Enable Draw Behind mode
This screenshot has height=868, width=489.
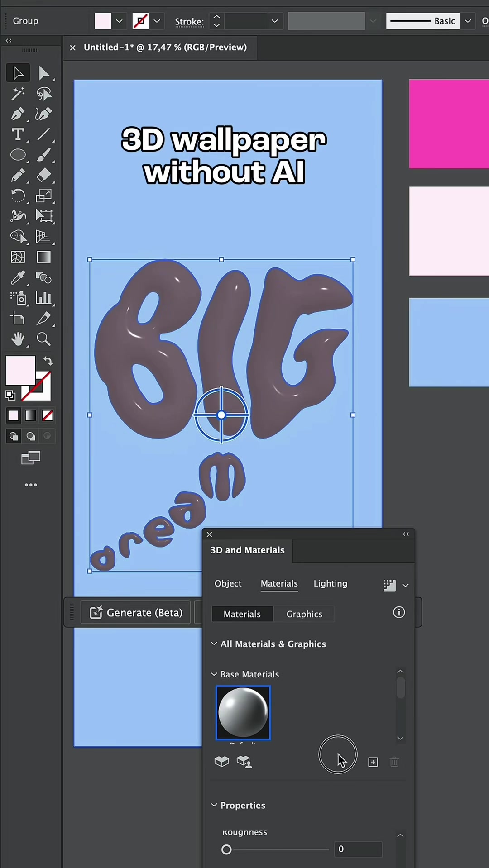coord(30,436)
